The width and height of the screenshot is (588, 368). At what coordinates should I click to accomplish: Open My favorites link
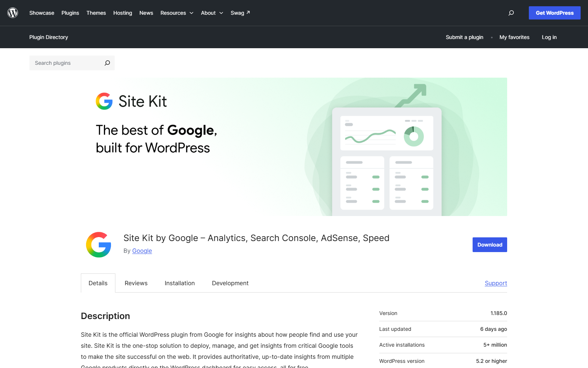click(x=514, y=37)
